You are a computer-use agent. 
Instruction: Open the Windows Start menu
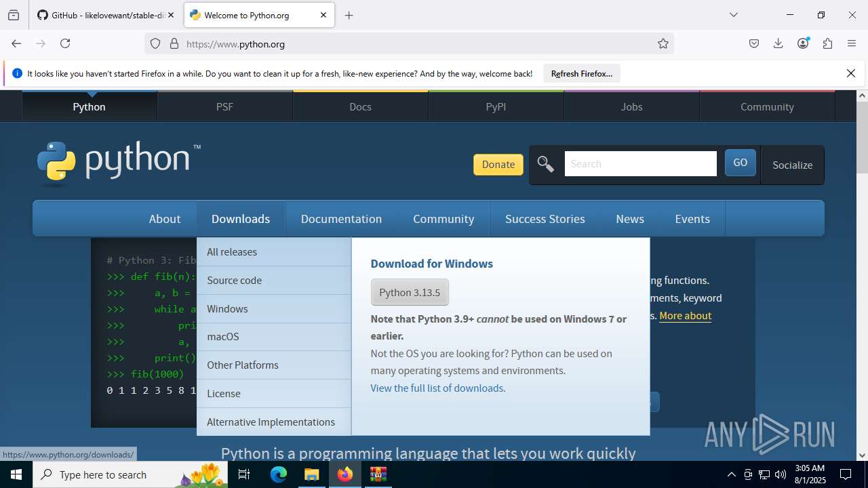click(x=16, y=474)
